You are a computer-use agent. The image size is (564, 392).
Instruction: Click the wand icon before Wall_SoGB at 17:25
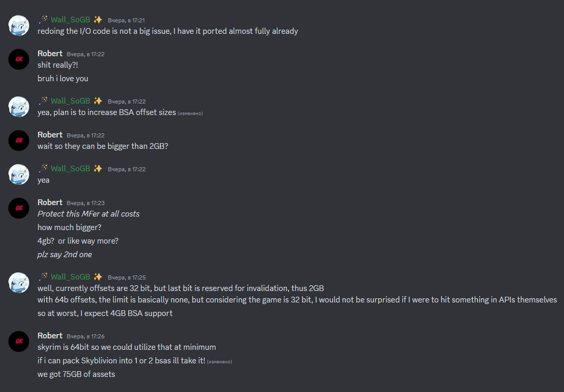(x=43, y=276)
